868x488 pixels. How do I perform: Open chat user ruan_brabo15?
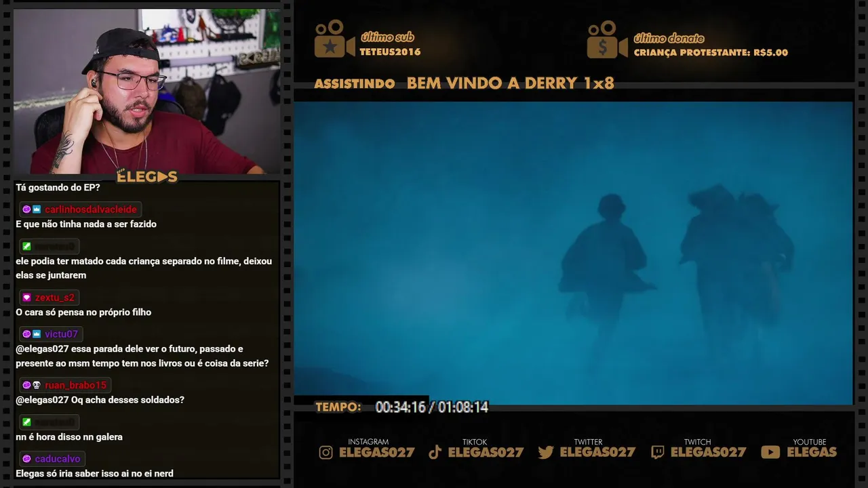76,385
